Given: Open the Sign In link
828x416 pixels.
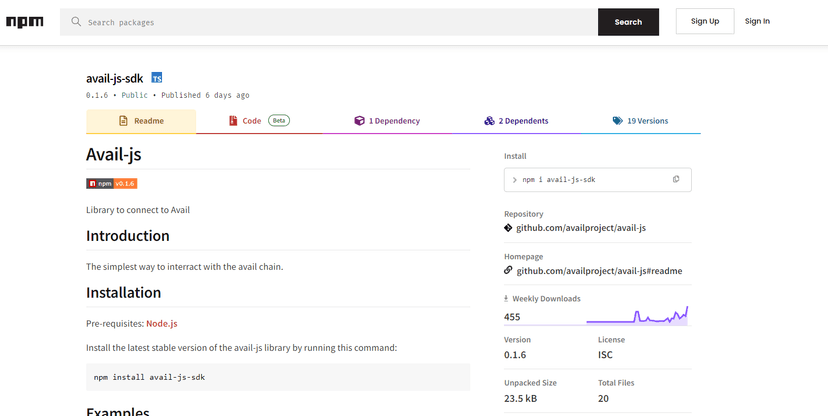Looking at the screenshot, I should click(x=757, y=21).
